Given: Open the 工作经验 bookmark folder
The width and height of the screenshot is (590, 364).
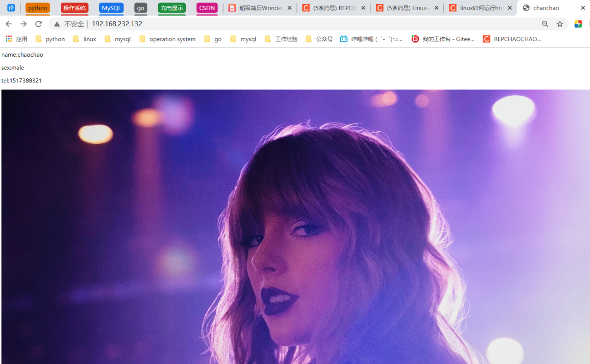Looking at the screenshot, I should (281, 39).
